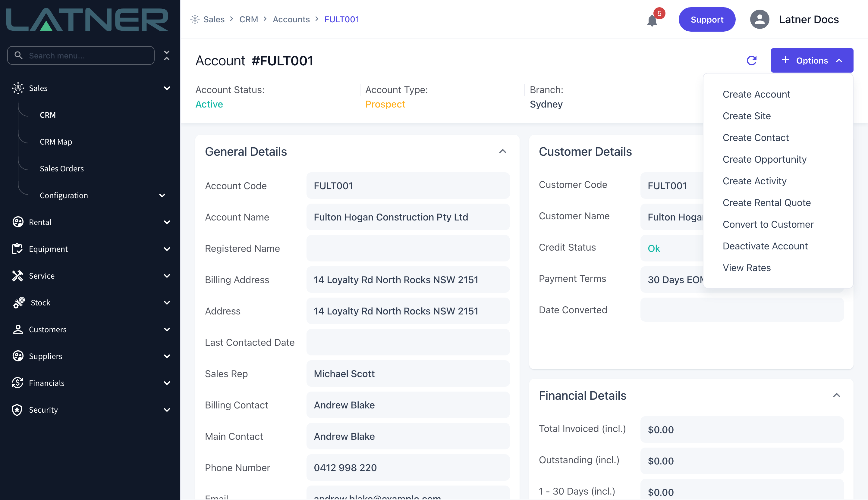Click the Registered Name field
This screenshot has width=868, height=500.
[x=408, y=248]
